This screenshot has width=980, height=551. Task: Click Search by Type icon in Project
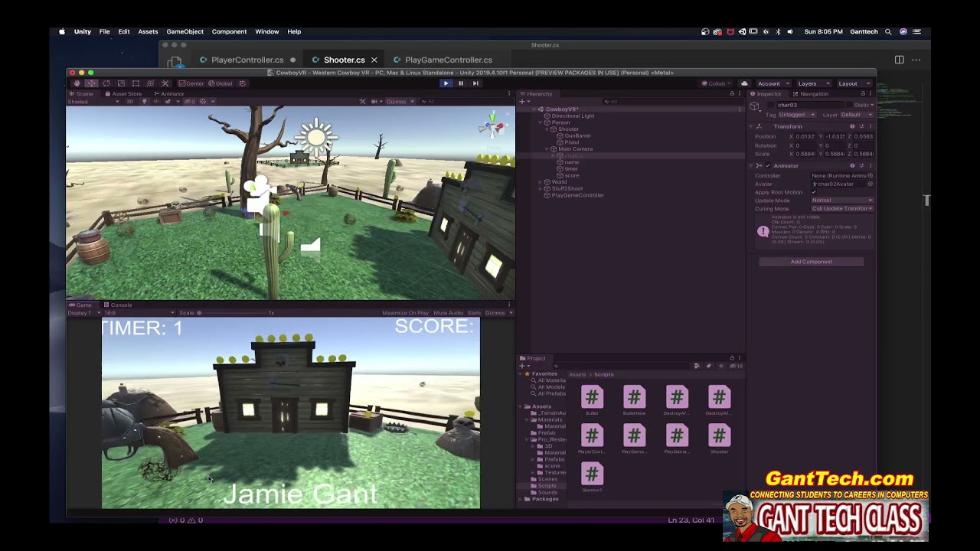(x=697, y=366)
